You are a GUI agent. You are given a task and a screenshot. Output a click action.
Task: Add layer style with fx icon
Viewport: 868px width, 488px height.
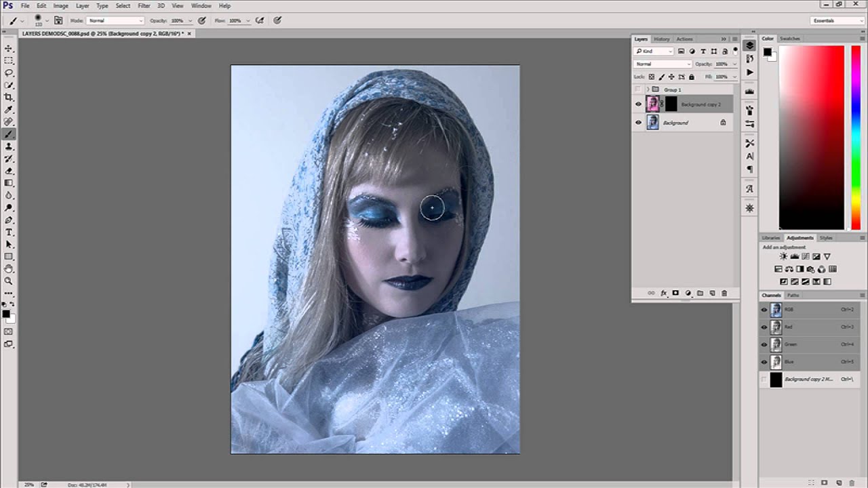pos(664,293)
